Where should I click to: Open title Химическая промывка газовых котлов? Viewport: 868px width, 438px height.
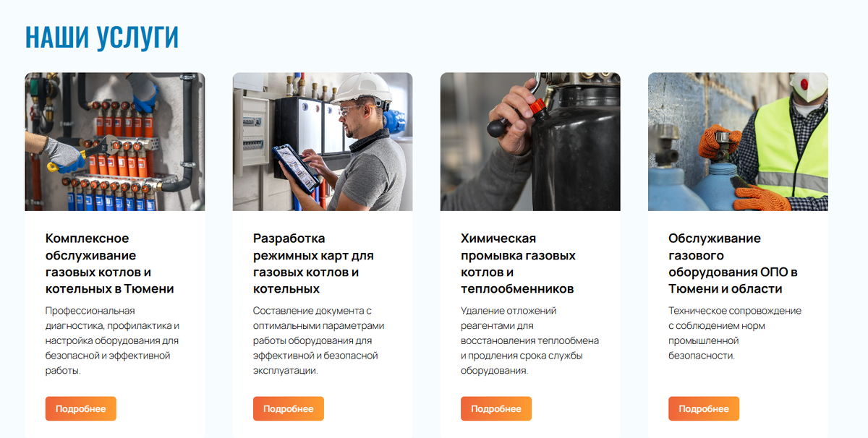tap(518, 264)
